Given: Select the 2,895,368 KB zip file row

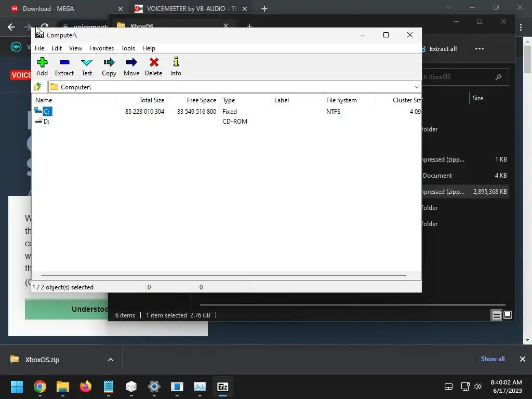Looking at the screenshot, I should 465,191.
